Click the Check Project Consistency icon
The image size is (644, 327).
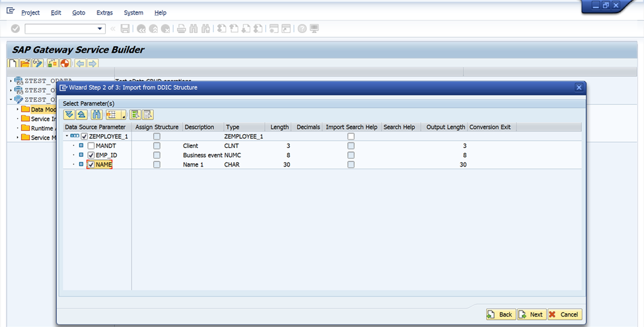[53, 63]
